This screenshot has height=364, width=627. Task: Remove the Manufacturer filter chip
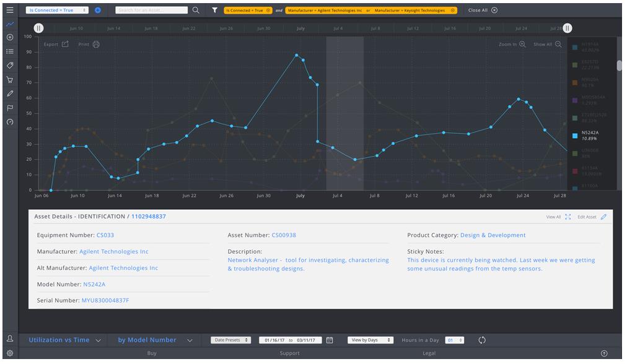click(x=453, y=11)
